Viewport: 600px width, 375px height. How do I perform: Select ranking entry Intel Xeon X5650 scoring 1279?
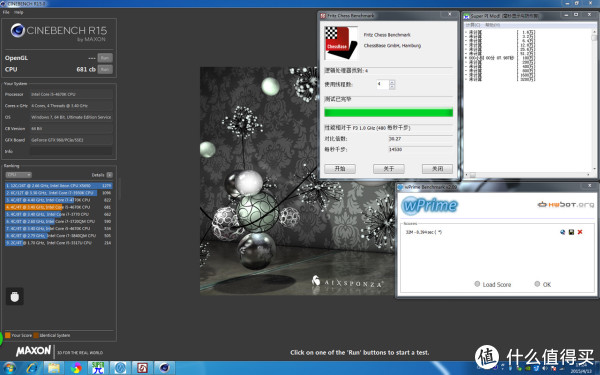click(x=59, y=186)
